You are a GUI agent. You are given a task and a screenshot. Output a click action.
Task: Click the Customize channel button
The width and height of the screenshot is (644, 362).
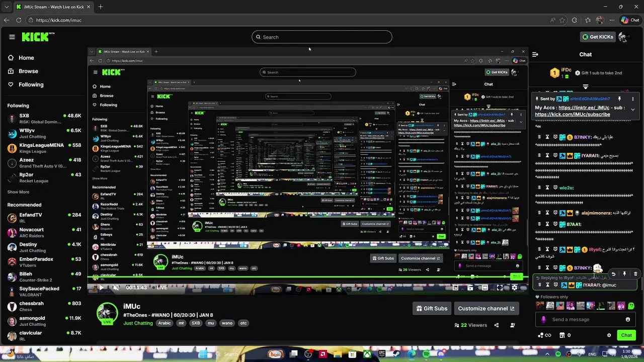pyautogui.click(x=486, y=309)
